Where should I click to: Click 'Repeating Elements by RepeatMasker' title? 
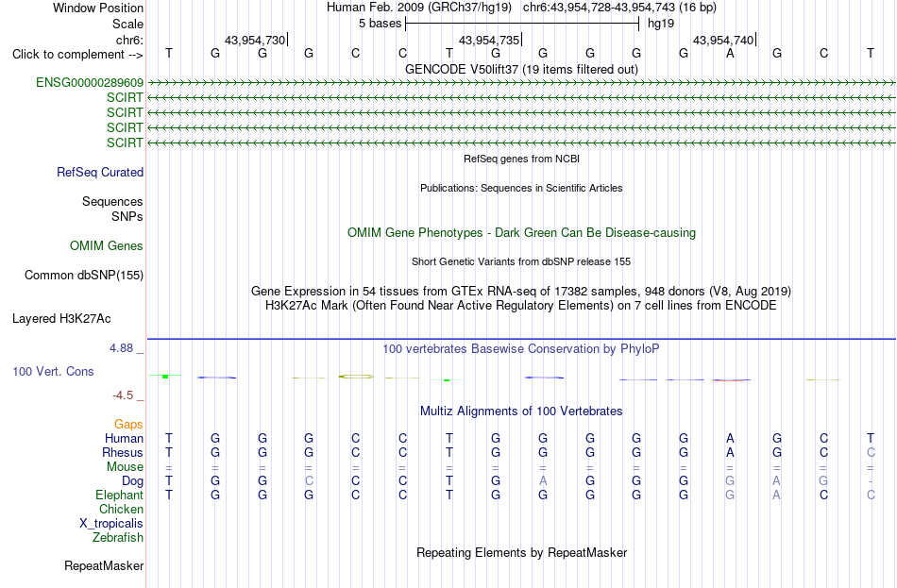[521, 553]
